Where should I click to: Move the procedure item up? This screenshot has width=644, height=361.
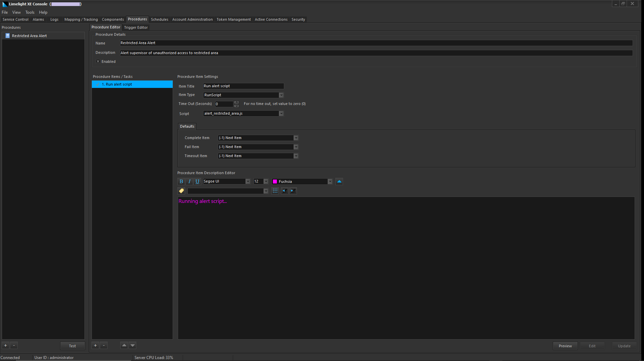pyautogui.click(x=124, y=346)
